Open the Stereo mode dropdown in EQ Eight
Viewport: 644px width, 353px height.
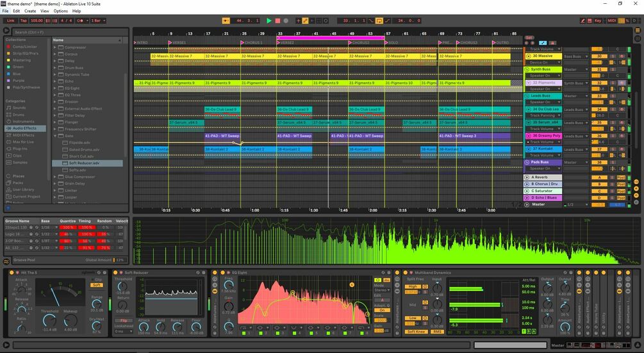[382, 290]
